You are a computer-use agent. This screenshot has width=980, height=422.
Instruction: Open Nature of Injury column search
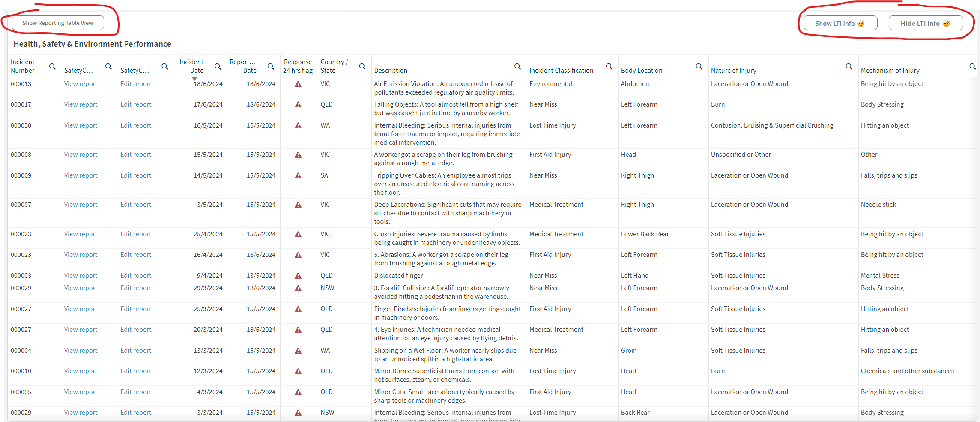pos(849,66)
